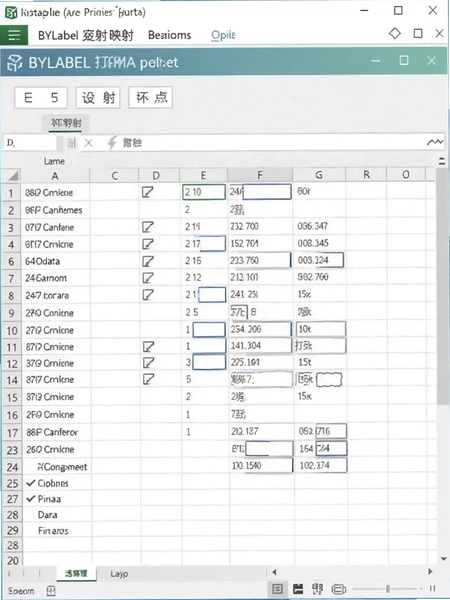Toggle the checkbox in row 1 column D
The width and height of the screenshot is (450, 600).
click(148, 192)
